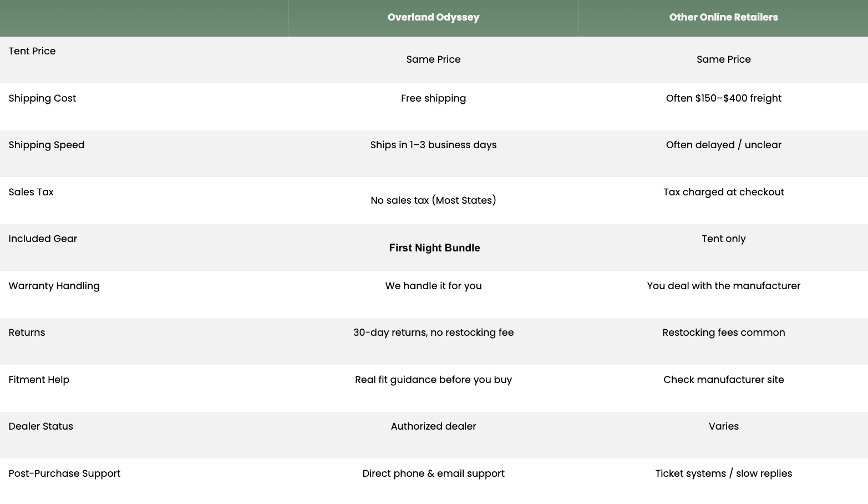This screenshot has width=868, height=504.
Task: Click We handle it for you text
Action: pyautogui.click(x=433, y=286)
